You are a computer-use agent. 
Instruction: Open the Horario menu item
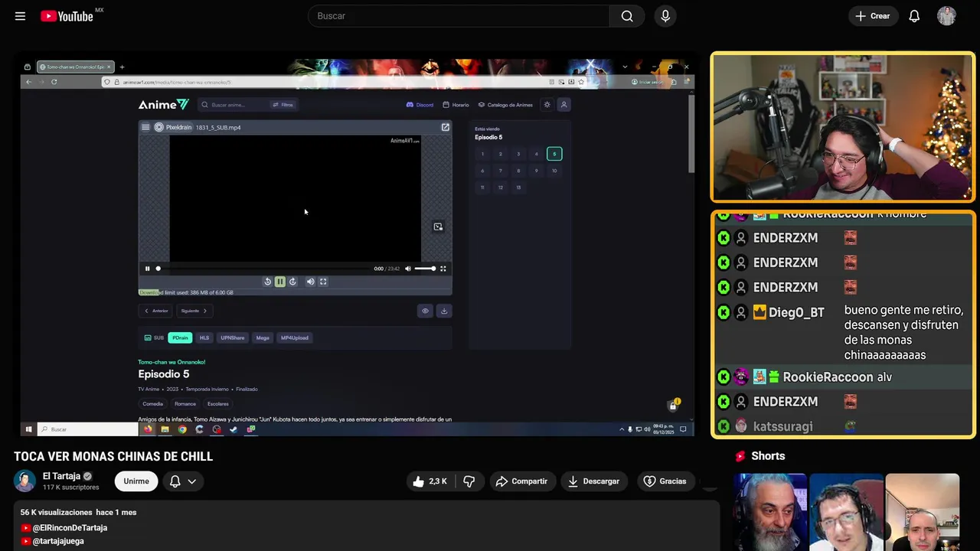point(456,105)
